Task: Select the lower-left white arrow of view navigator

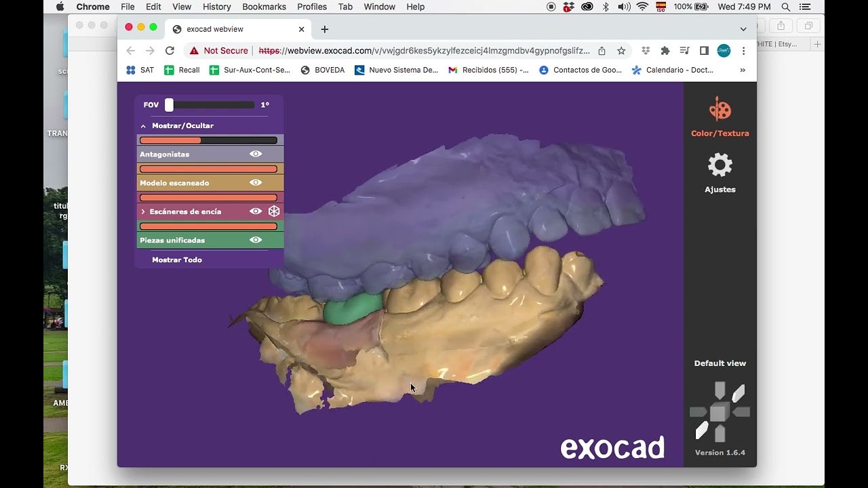Action: pyautogui.click(x=702, y=430)
